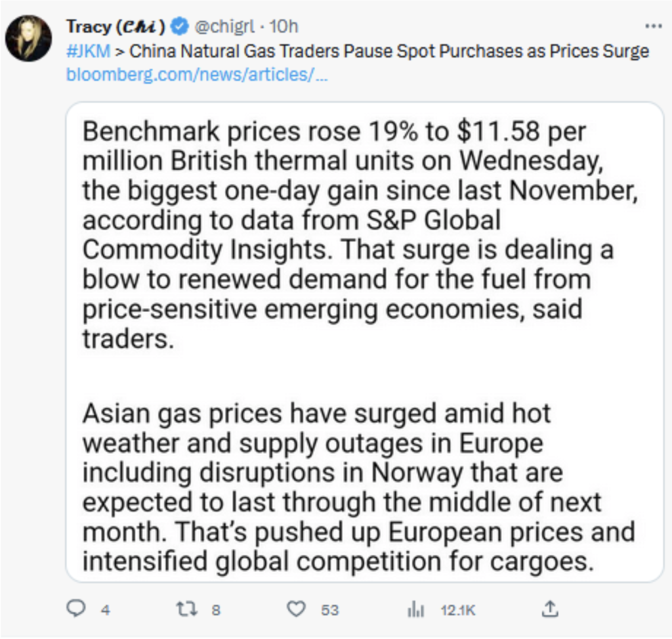Open view analytics bar chart icon

(415, 609)
